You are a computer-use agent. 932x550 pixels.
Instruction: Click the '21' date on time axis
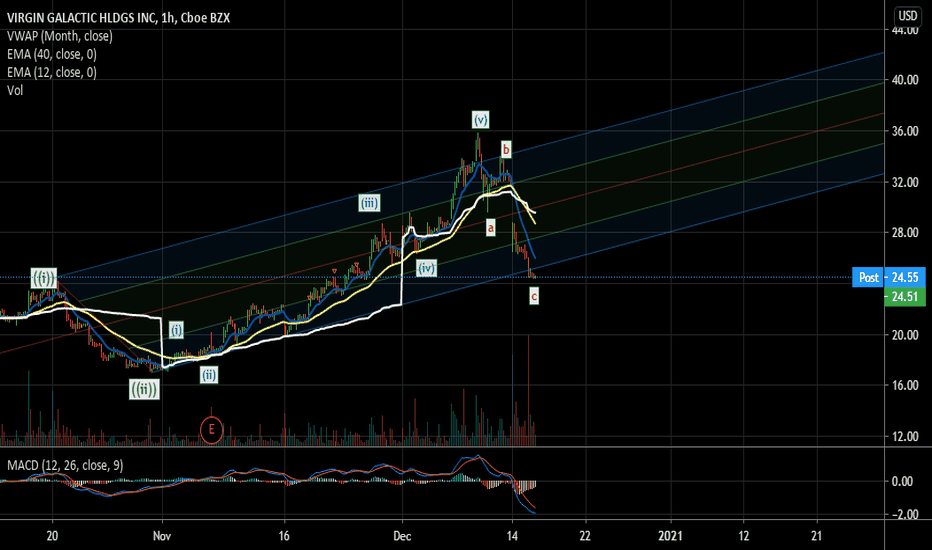[817, 536]
